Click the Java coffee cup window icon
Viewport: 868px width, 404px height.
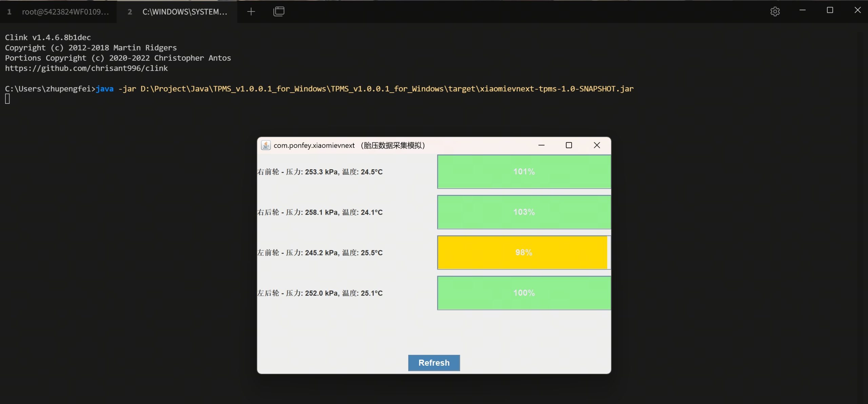click(x=266, y=145)
